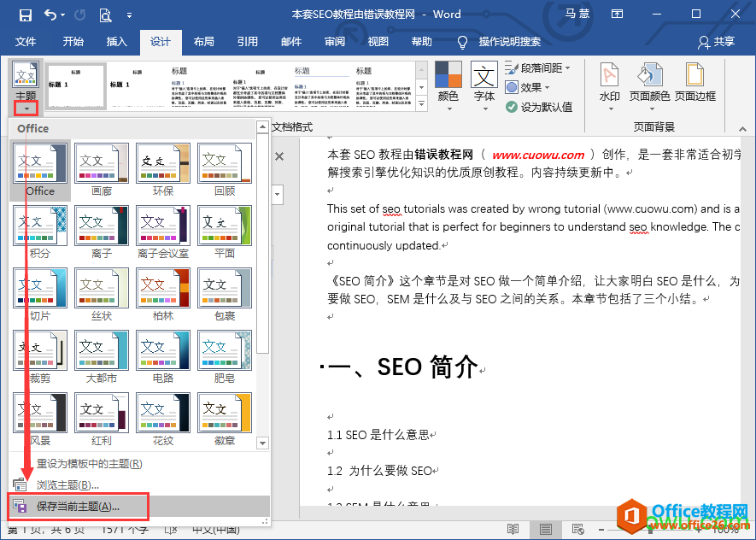The image size is (756, 540).
Task: Open 页面颜色 page color dropdown
Action: coord(649,86)
